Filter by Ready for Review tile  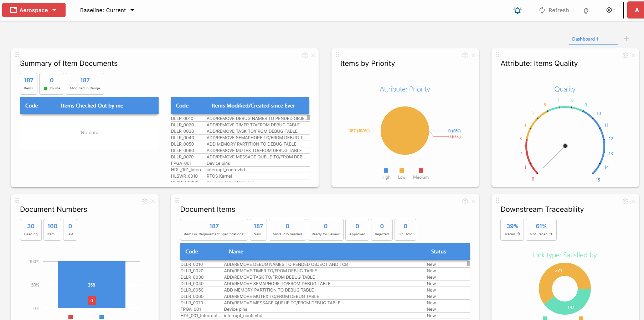click(x=326, y=230)
